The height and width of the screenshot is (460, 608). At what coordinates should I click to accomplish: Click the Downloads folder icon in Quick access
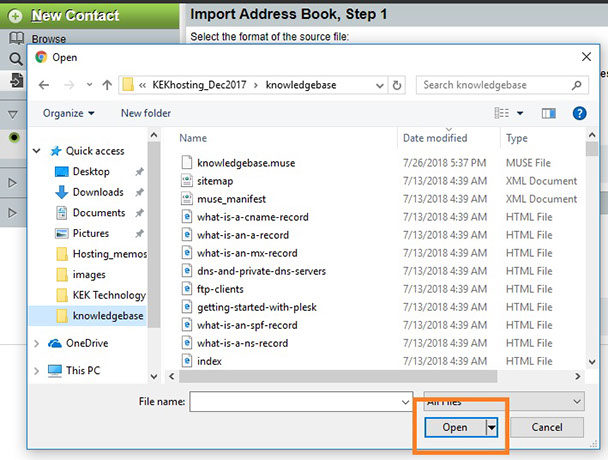tap(61, 192)
